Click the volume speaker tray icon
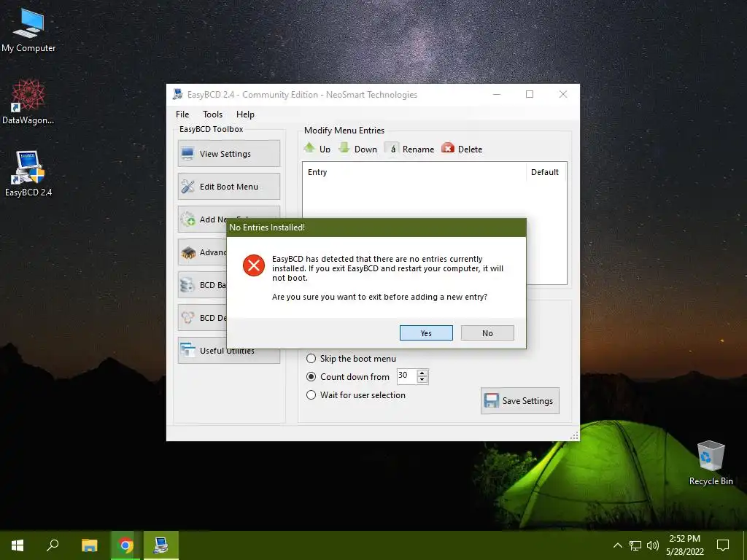Screen dimensions: 747x560 click(x=653, y=545)
